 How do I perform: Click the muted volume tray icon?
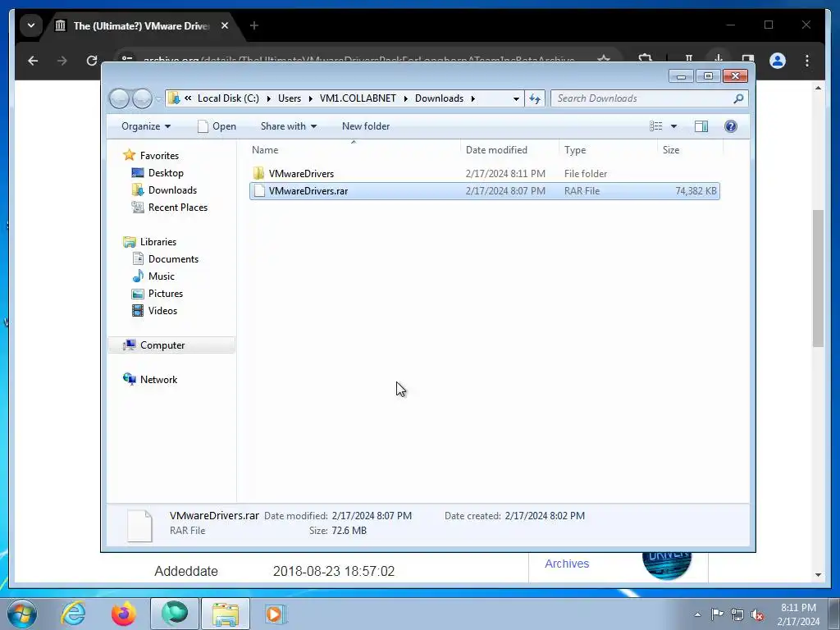(x=757, y=614)
